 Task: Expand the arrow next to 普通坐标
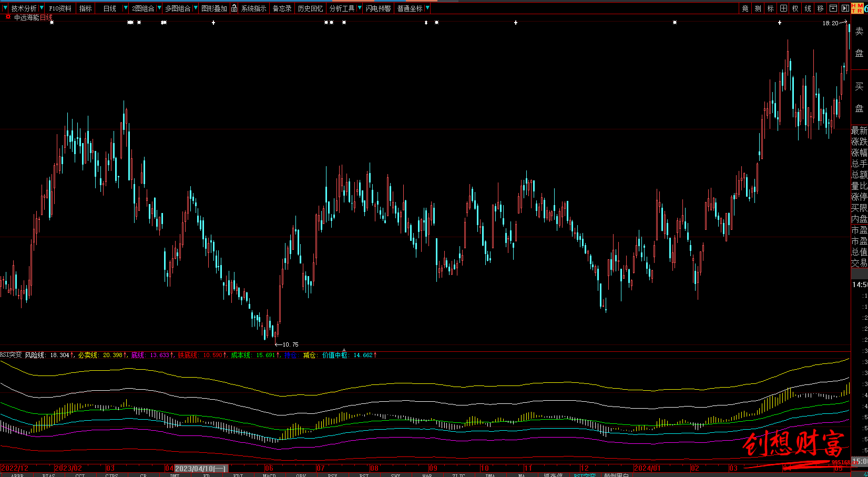pyautogui.click(x=427, y=8)
